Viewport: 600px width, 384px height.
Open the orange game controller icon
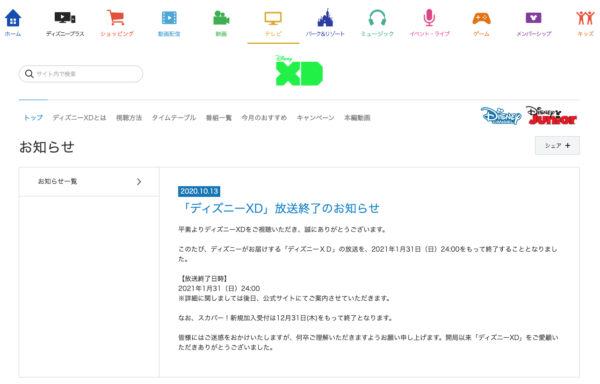481,18
